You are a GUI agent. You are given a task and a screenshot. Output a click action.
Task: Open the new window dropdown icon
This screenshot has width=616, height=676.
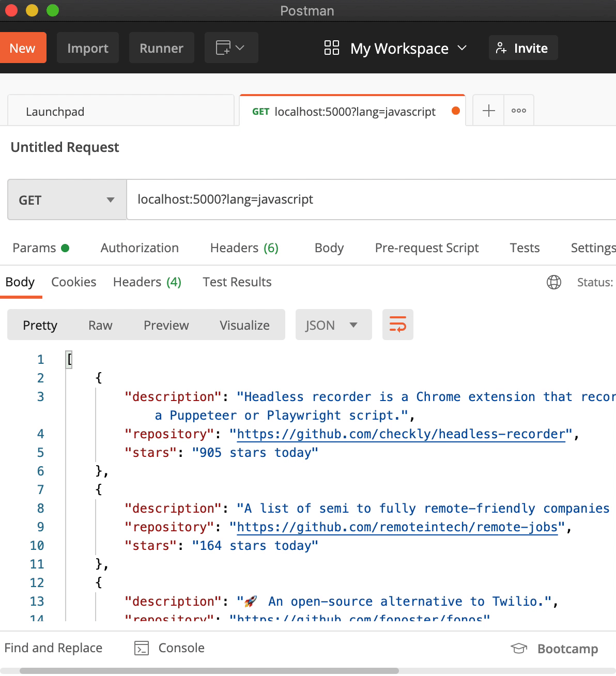(231, 48)
